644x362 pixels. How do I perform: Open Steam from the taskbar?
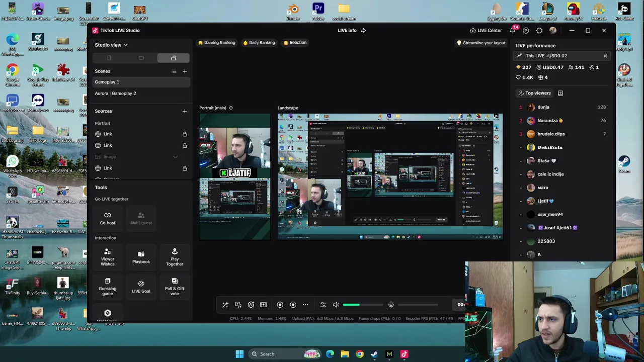(x=374, y=354)
